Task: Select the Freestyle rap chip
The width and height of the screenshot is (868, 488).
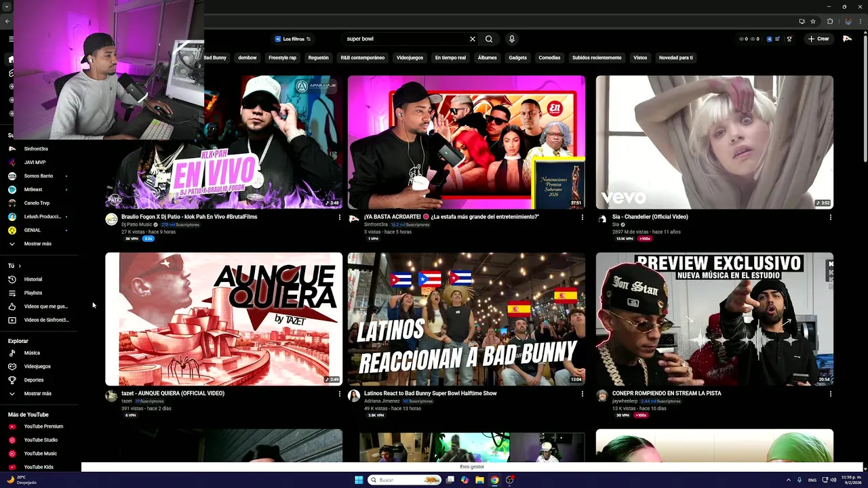Action: (x=282, y=58)
